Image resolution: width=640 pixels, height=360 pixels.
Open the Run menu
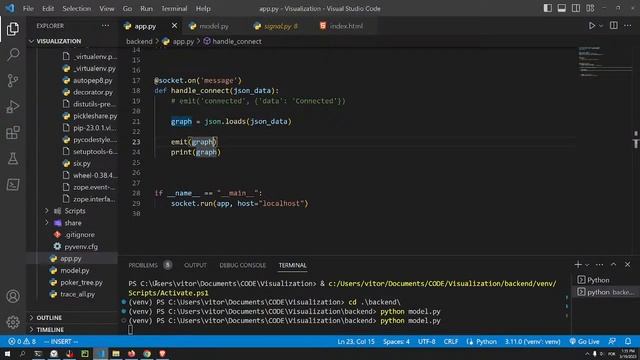pos(146,9)
